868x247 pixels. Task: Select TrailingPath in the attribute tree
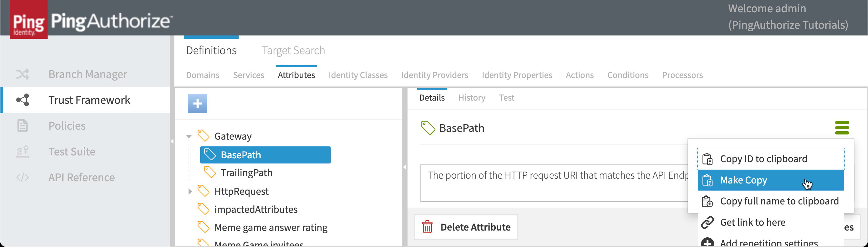pyautogui.click(x=246, y=173)
